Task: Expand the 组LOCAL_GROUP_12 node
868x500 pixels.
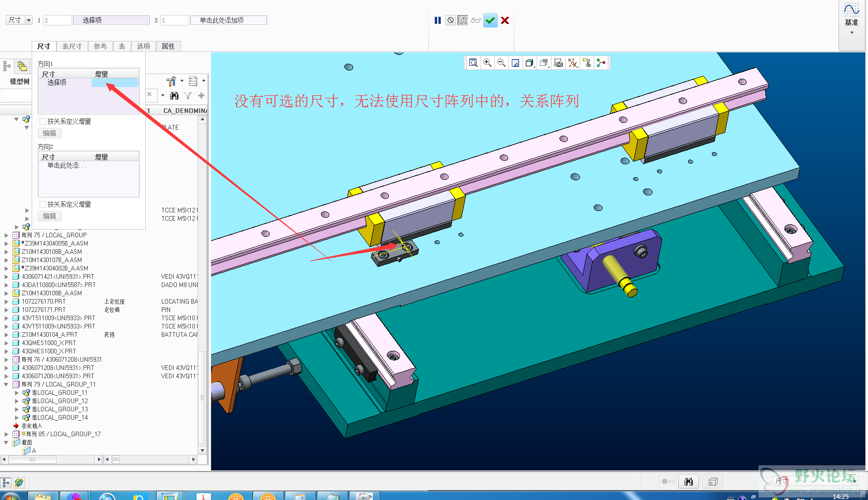Action: [x=17, y=401]
